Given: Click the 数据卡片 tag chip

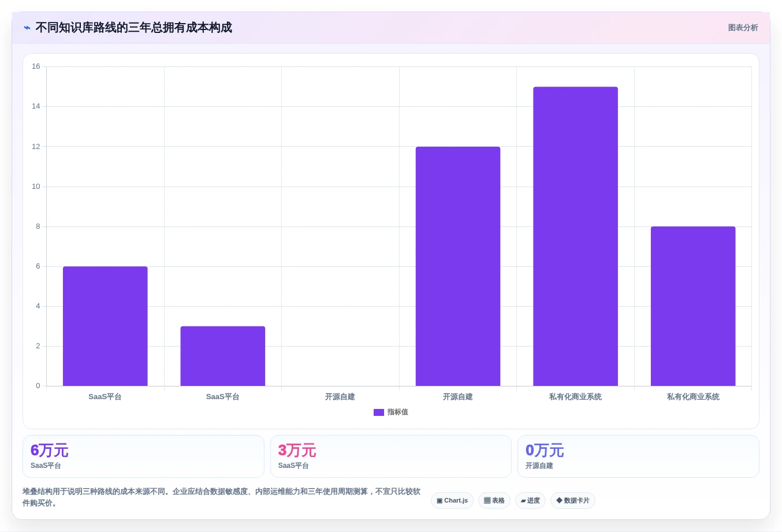Looking at the screenshot, I should pyautogui.click(x=573, y=501).
